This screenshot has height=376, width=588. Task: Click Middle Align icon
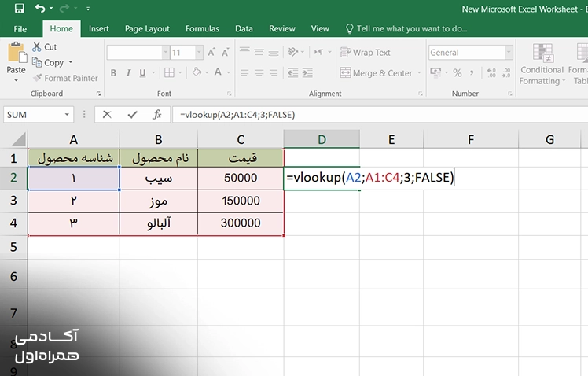tap(259, 52)
